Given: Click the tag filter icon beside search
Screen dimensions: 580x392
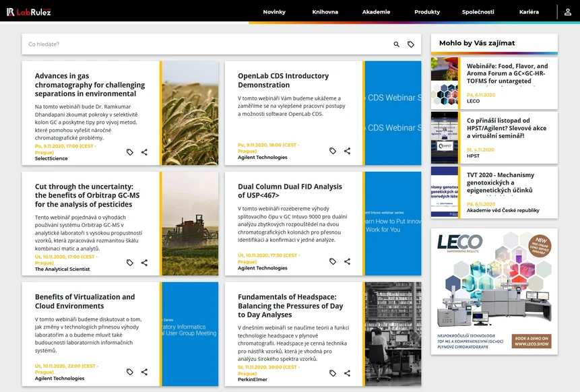Looking at the screenshot, I should [412, 43].
